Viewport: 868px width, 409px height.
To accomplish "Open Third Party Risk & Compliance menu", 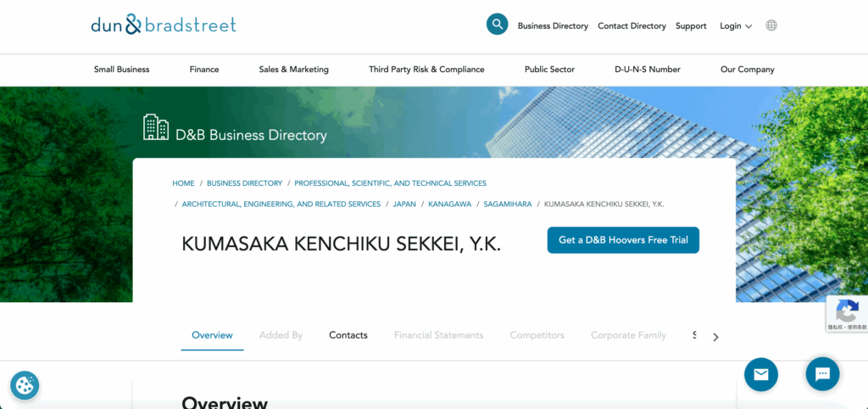I will coord(427,70).
